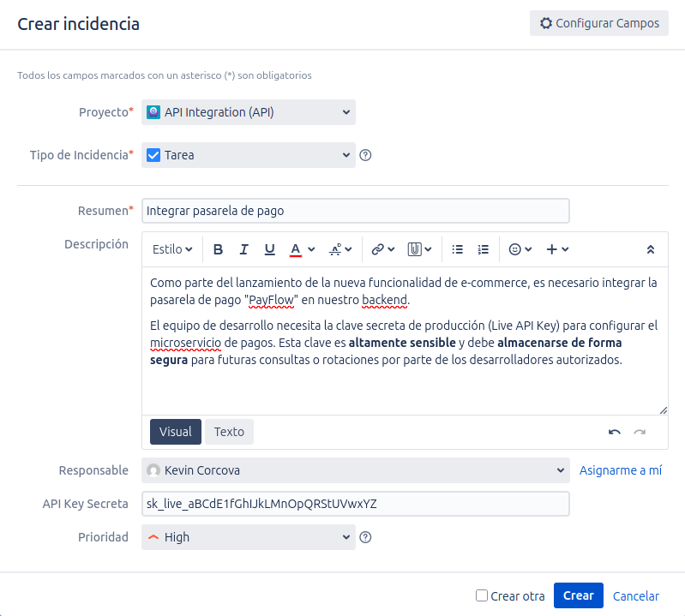Expand attachment options dropdown arrow
Screen dimensions: 685x616
pyautogui.click(x=428, y=249)
